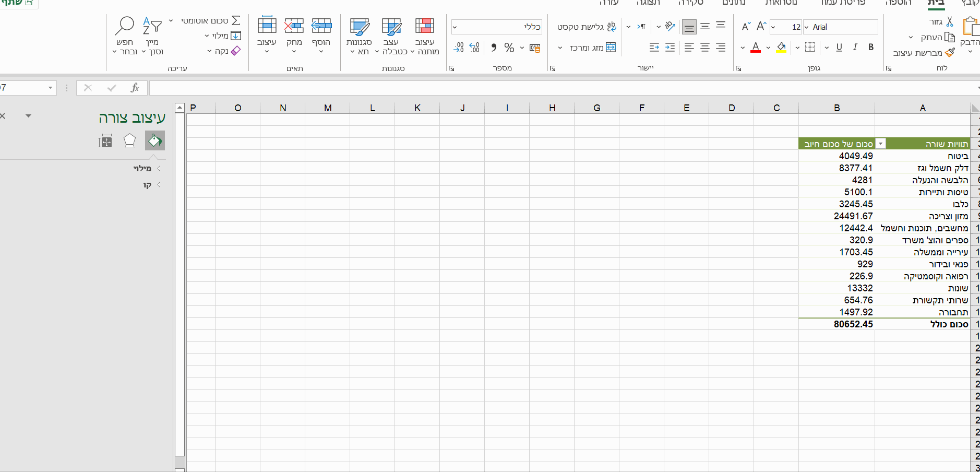Open the Arial font name dropdown
This screenshot has width=980, height=472.
coord(806,27)
